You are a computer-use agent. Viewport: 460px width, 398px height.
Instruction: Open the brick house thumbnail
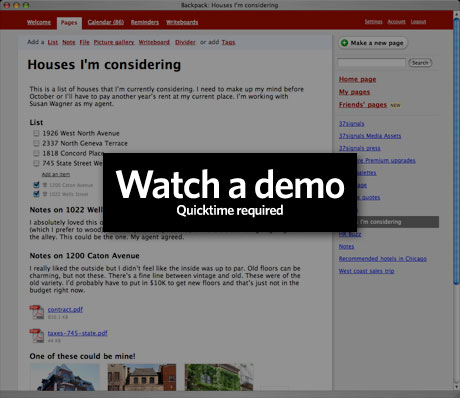(142, 377)
